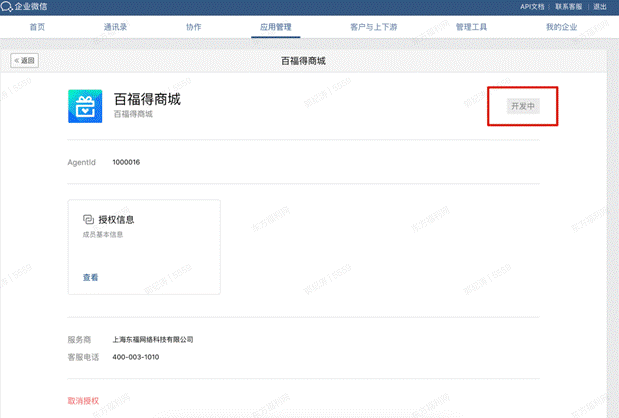Click the 授权信息 icon in the card
This screenshot has width=619, height=418.
[x=88, y=219]
